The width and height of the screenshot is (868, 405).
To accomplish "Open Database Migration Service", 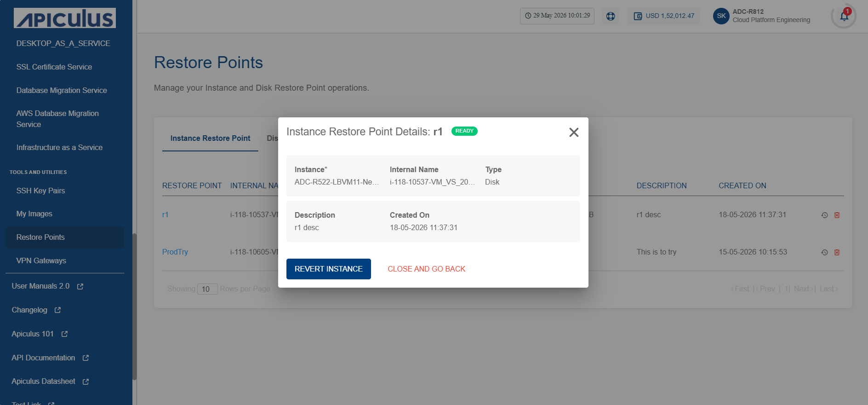I will (x=62, y=90).
